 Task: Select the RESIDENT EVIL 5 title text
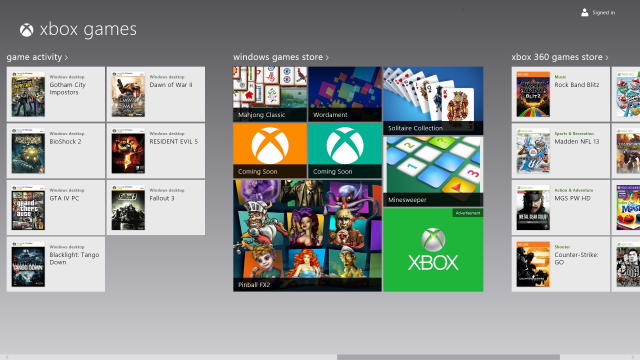pyautogui.click(x=173, y=142)
